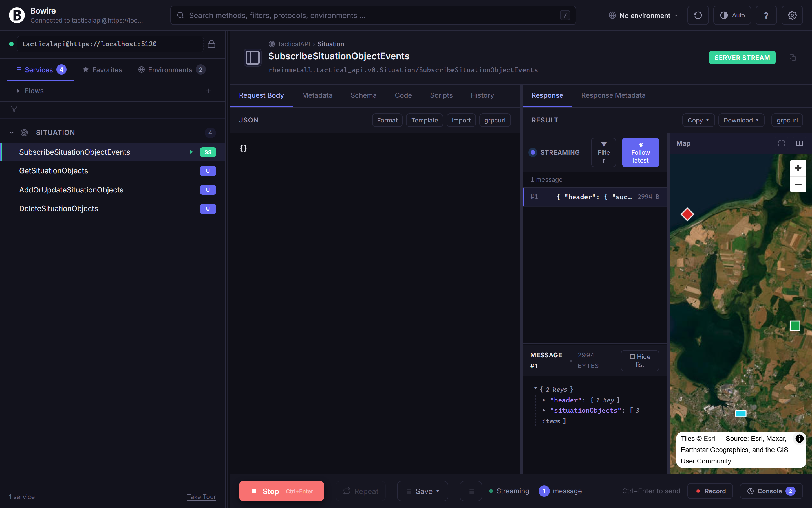Click the SS badge on SubscribeSituationObjectEvents
Viewport: 812px width, 508px height.
208,152
